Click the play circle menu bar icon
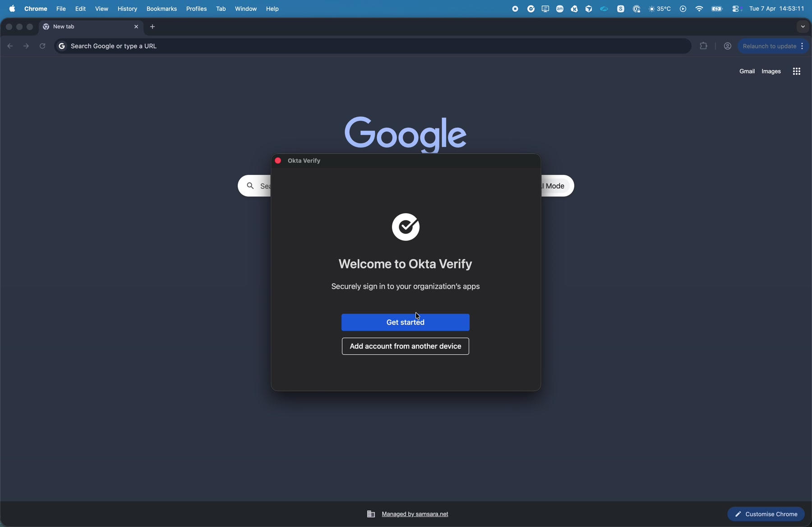812x527 pixels. tap(683, 9)
